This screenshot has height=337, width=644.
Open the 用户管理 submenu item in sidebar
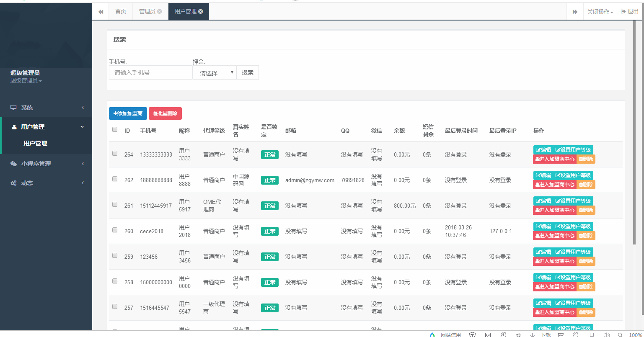tap(35, 143)
